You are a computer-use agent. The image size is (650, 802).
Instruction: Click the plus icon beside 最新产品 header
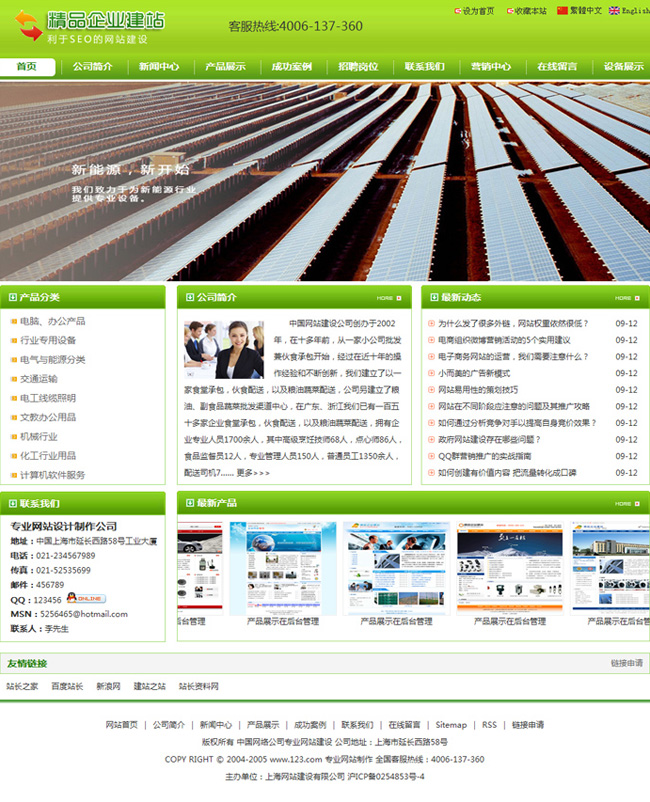pyautogui.click(x=190, y=503)
